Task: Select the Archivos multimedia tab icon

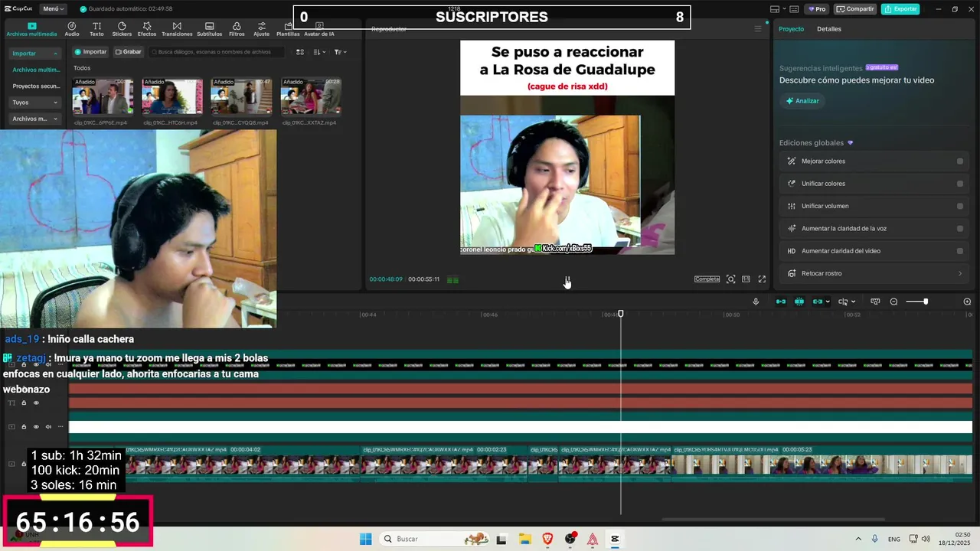Action: pyautogui.click(x=31, y=25)
